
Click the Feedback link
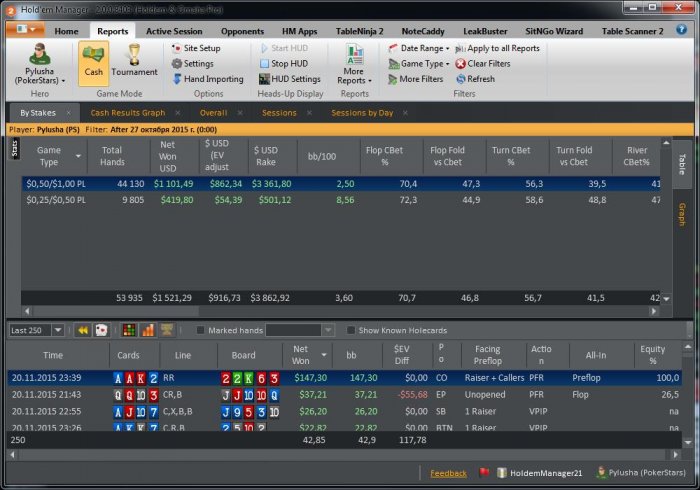(448, 473)
